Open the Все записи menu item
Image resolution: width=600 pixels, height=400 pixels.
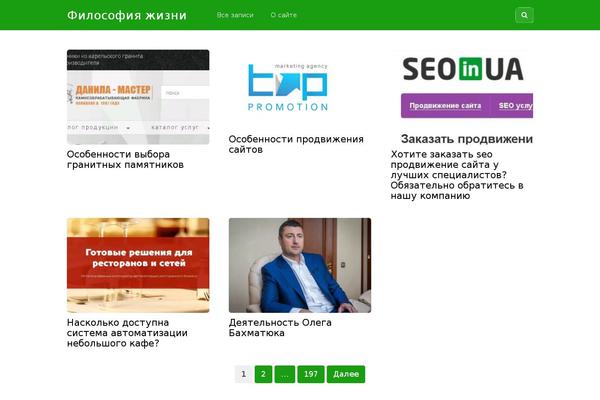(235, 15)
